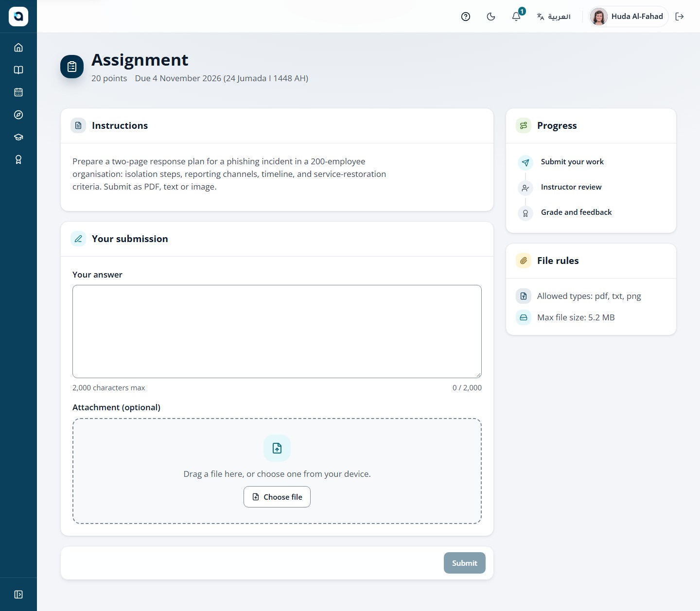Image resolution: width=700 pixels, height=611 pixels.
Task: Click inside the Your answer text area
Action: 277,332
